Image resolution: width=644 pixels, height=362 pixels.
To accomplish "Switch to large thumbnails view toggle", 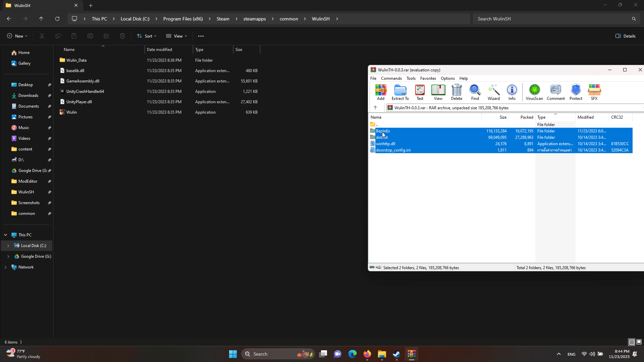I will (639, 342).
